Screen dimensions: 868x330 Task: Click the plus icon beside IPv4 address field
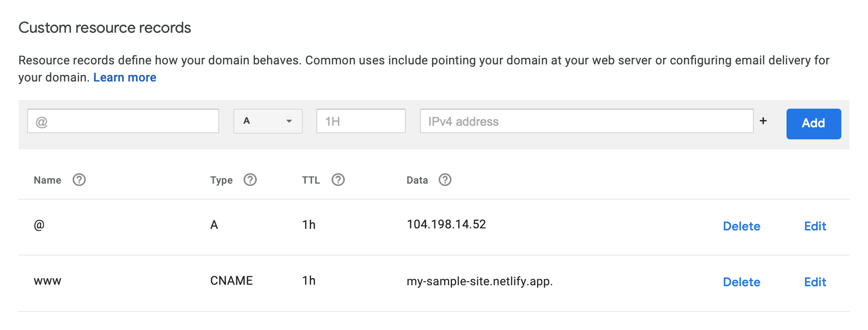tap(763, 121)
